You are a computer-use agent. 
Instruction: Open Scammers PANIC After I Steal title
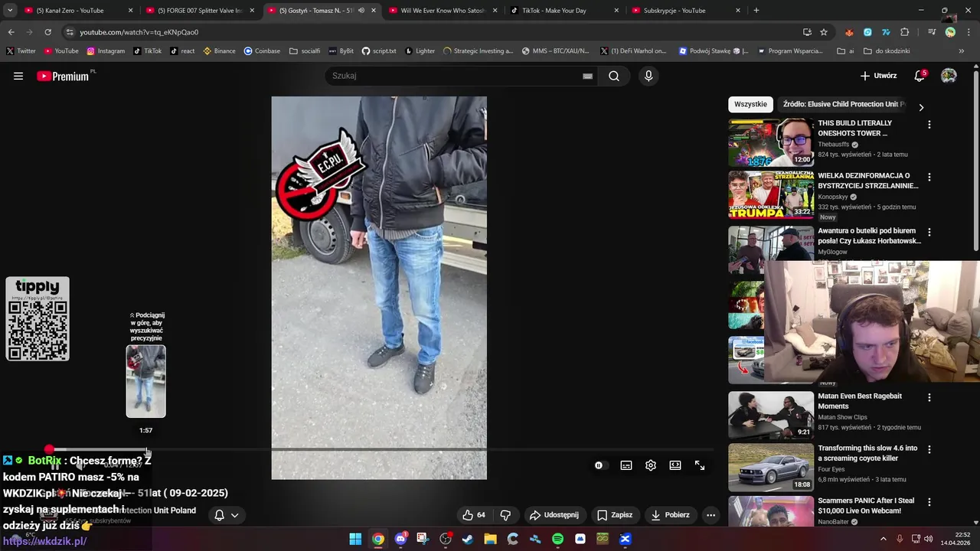tap(866, 506)
